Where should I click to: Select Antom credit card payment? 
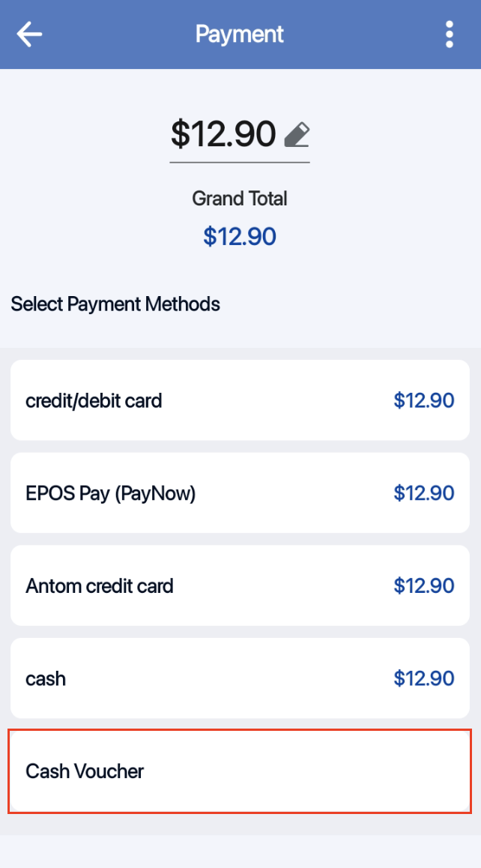[240, 585]
